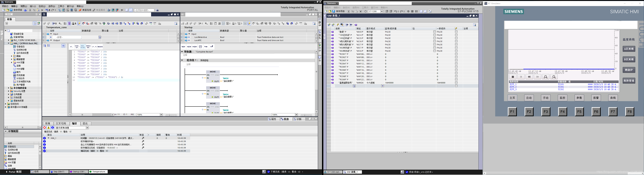Open the 显示所有消息 filter dropdown
This screenshot has width=644, height=175.
click(x=87, y=128)
